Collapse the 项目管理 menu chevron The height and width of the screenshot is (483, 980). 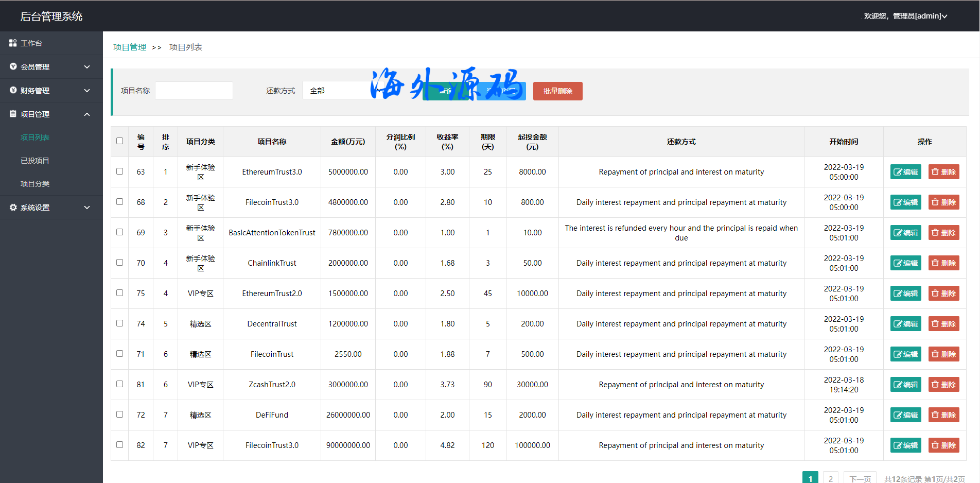coord(87,114)
